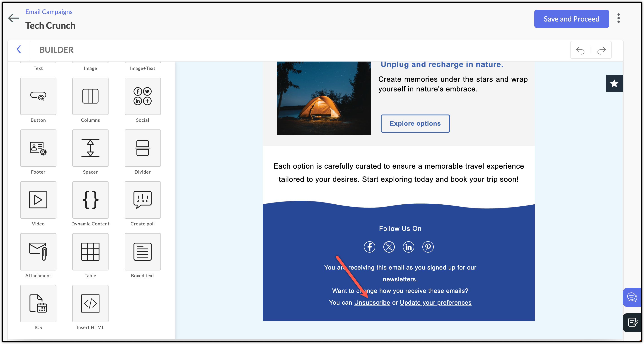Image resolution: width=644 pixels, height=344 pixels.
Task: Click the Email Campaigns breadcrumb link
Action: (49, 12)
